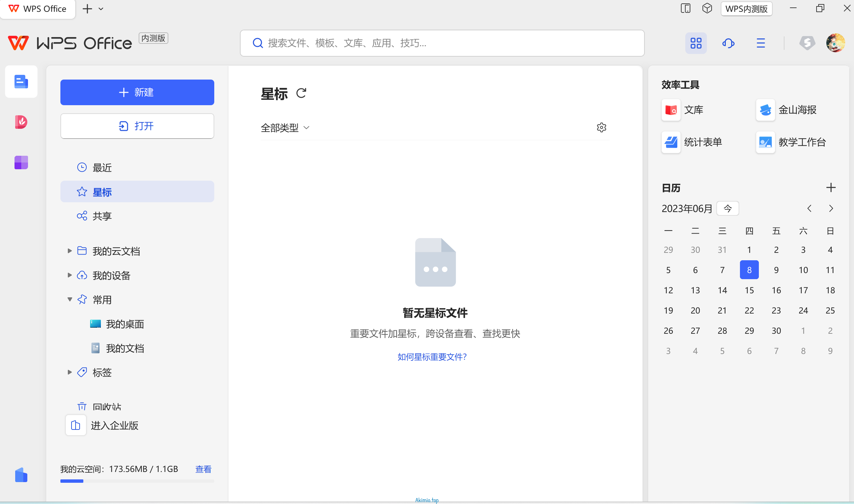The width and height of the screenshot is (854, 504).
Task: Click the cloud storage usage bar
Action: (x=137, y=481)
